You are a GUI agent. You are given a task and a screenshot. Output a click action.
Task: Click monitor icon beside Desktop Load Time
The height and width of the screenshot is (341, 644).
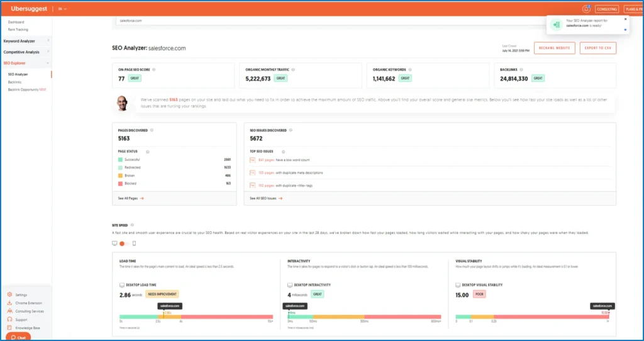122,285
